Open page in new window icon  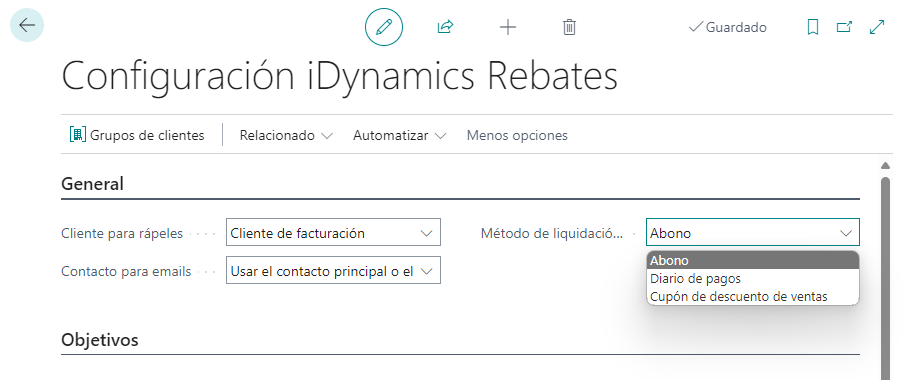[x=844, y=27]
